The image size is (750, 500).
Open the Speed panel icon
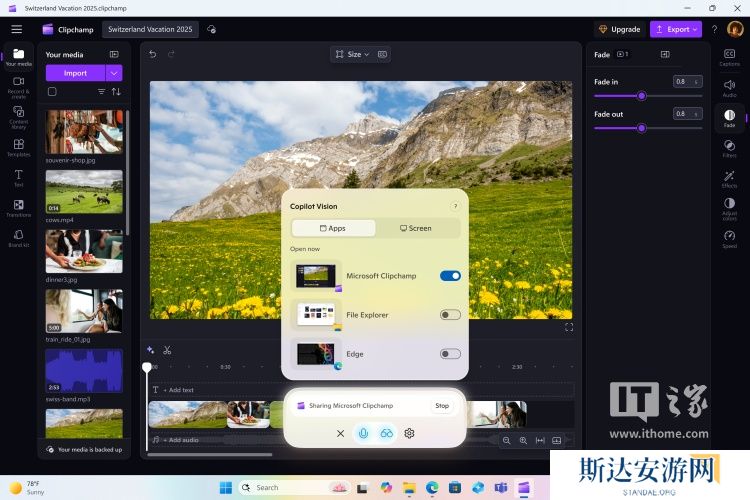[x=729, y=238]
